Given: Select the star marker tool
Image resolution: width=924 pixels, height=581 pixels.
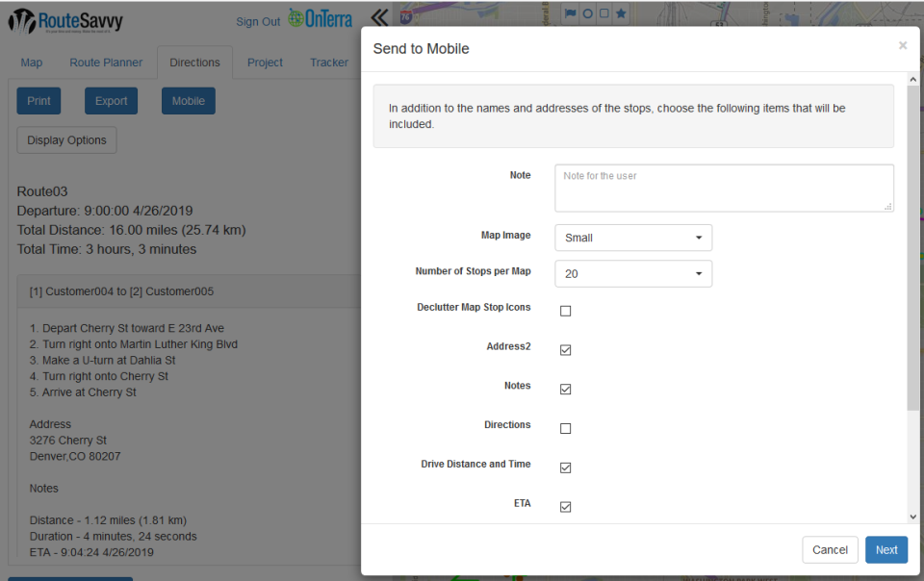Looking at the screenshot, I should (x=621, y=14).
